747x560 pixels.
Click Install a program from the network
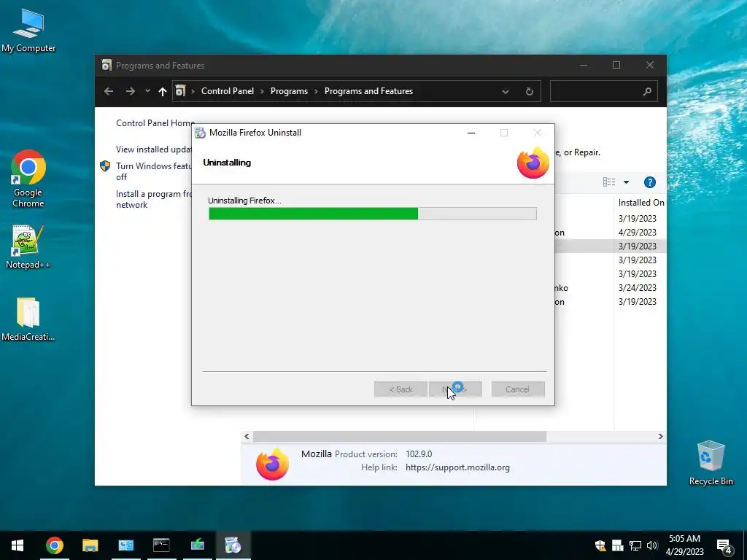tap(153, 199)
